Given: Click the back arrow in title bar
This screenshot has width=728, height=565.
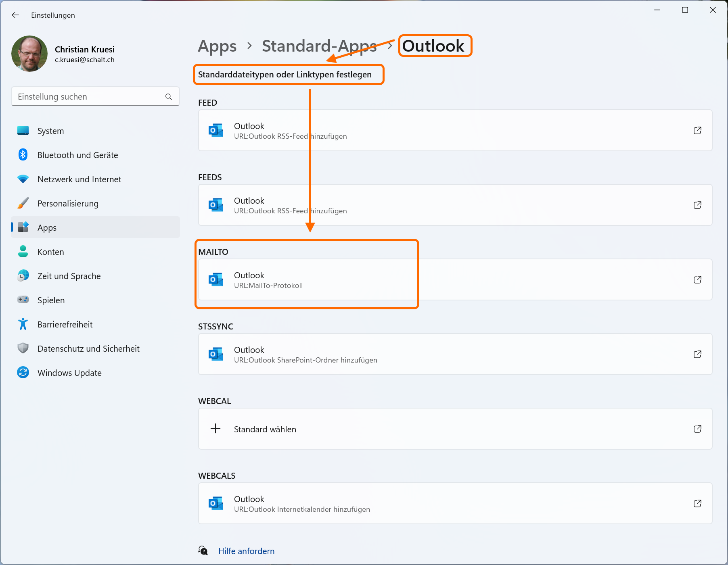Looking at the screenshot, I should tap(15, 15).
